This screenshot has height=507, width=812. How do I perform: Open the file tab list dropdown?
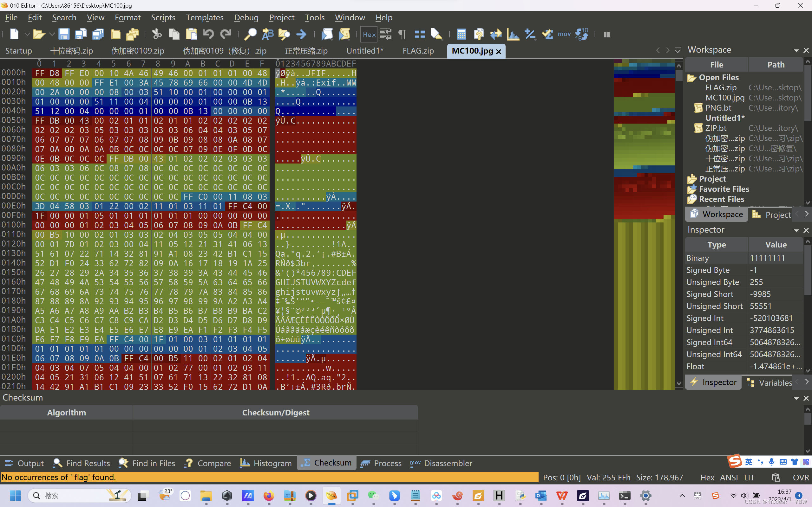pyautogui.click(x=678, y=50)
